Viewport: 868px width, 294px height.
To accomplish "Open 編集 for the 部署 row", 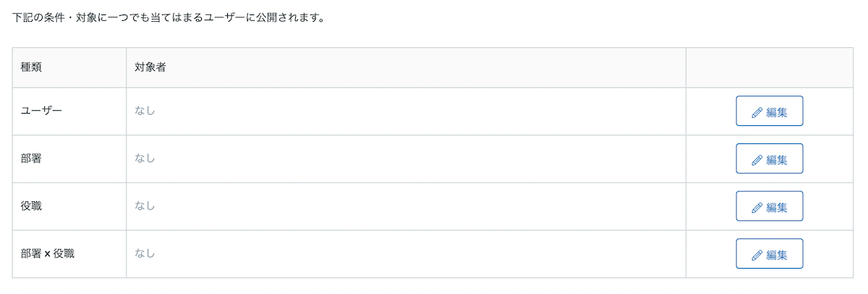I will pos(770,159).
